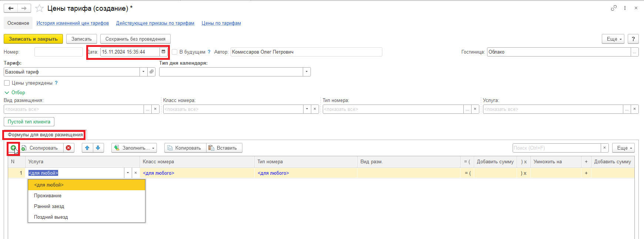Add form to favorites with star icon

tap(40, 8)
